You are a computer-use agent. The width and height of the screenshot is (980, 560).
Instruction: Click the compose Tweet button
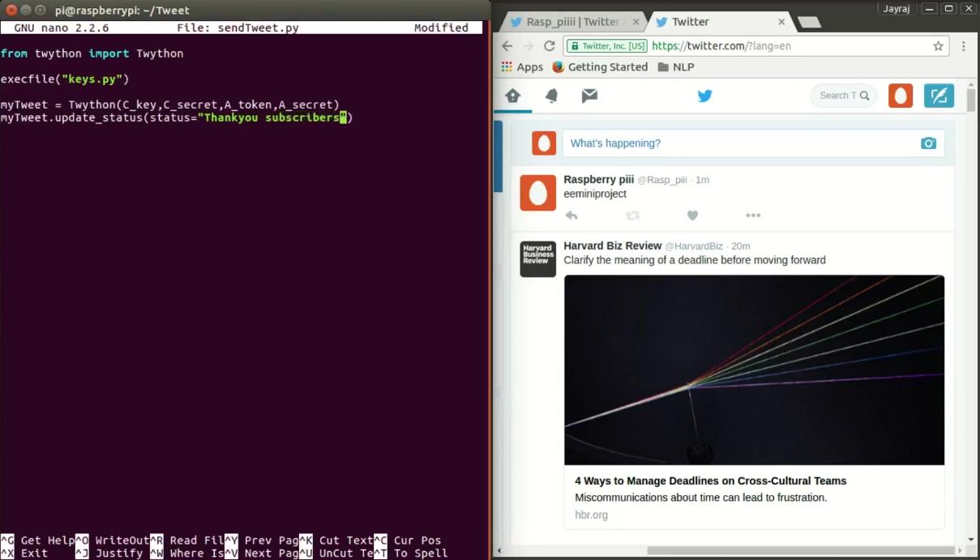click(x=939, y=96)
